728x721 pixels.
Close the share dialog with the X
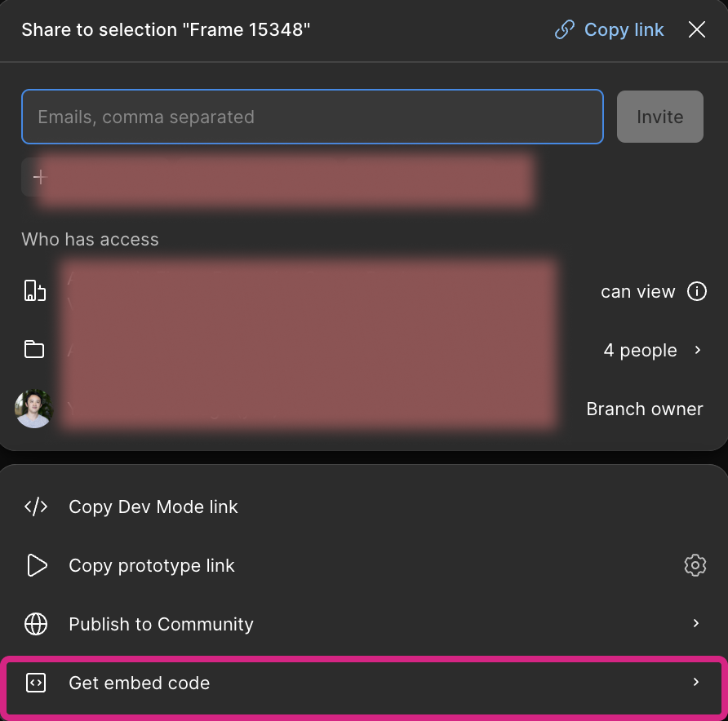(696, 29)
